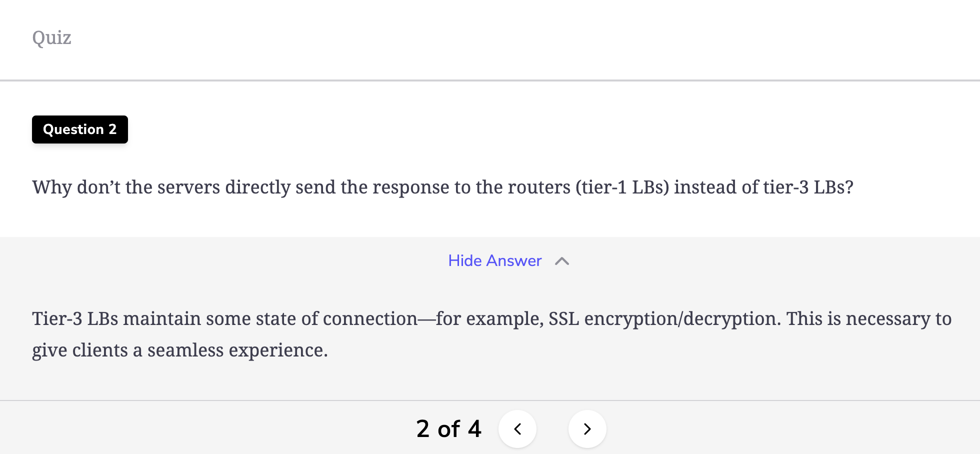Click the question about tier-1 LBs routers
The width and height of the screenshot is (980, 454).
(442, 187)
